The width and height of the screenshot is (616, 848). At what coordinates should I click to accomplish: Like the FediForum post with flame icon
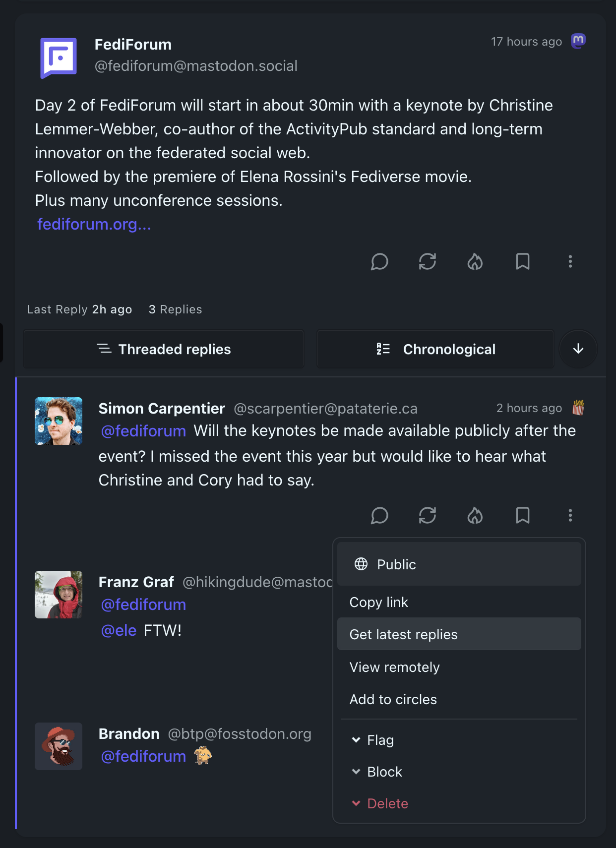click(475, 261)
